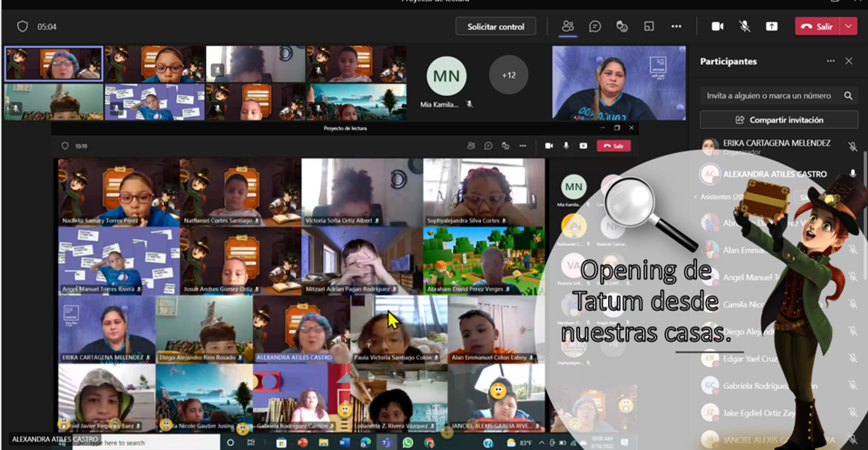Click the red Salir button at top
868x450 pixels.
click(817, 26)
